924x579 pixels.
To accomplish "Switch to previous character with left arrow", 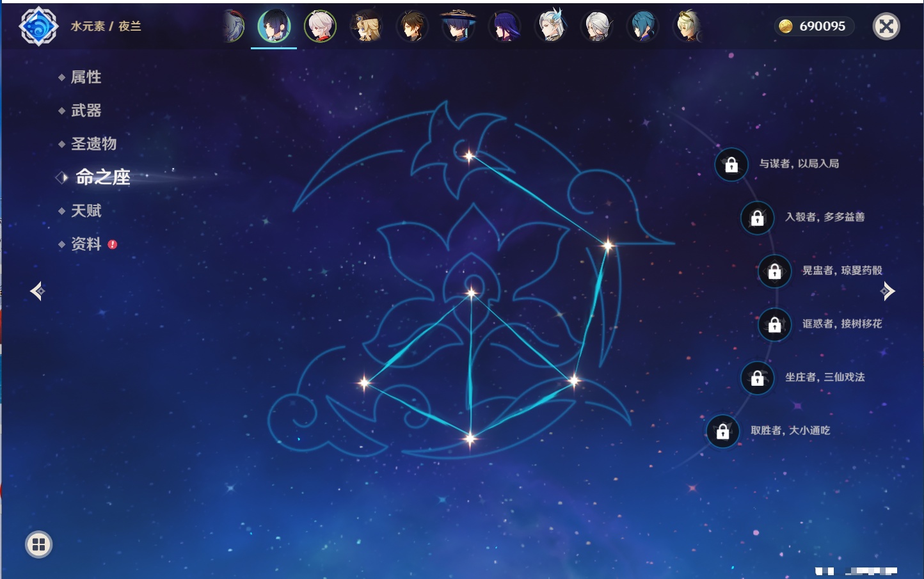I will pos(38,291).
